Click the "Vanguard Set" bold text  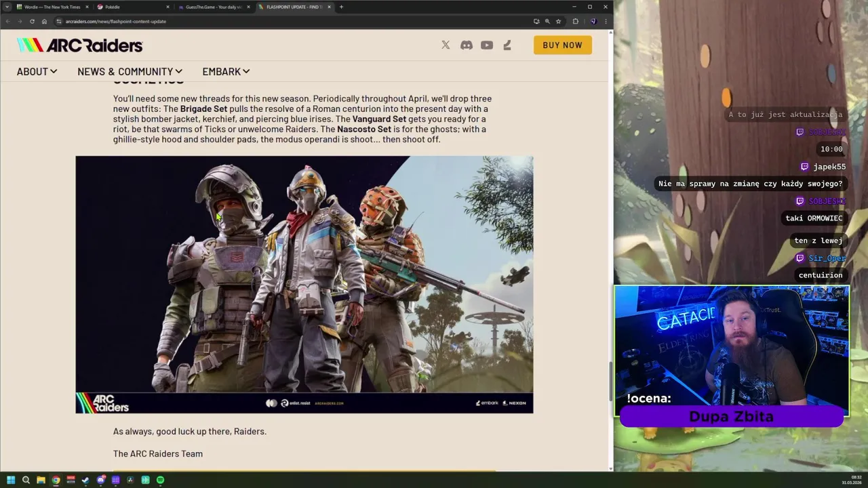(379, 119)
